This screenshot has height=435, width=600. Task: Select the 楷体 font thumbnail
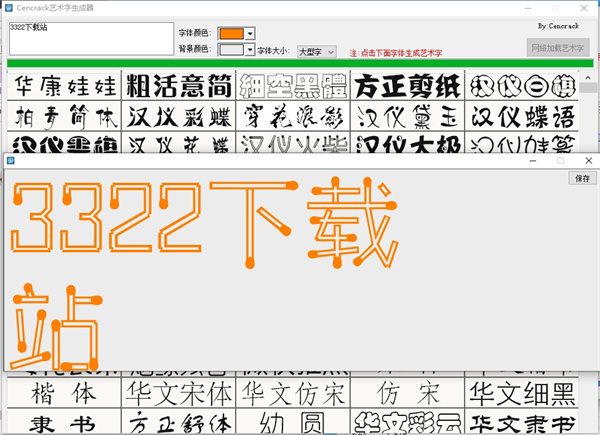click(x=64, y=393)
